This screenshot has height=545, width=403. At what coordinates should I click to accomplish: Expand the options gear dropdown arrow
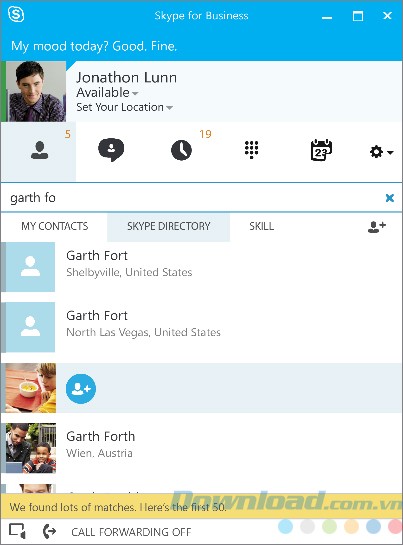pos(390,152)
